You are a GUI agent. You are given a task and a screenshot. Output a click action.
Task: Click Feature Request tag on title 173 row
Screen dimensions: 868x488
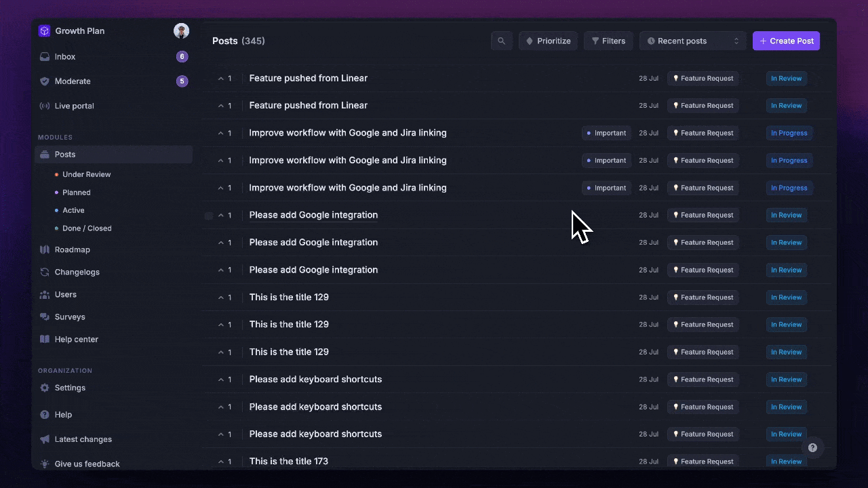pos(703,462)
